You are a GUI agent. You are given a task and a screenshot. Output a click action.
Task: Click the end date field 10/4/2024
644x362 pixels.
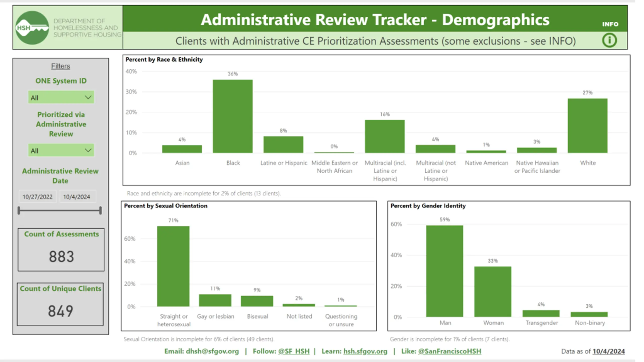coord(77,197)
